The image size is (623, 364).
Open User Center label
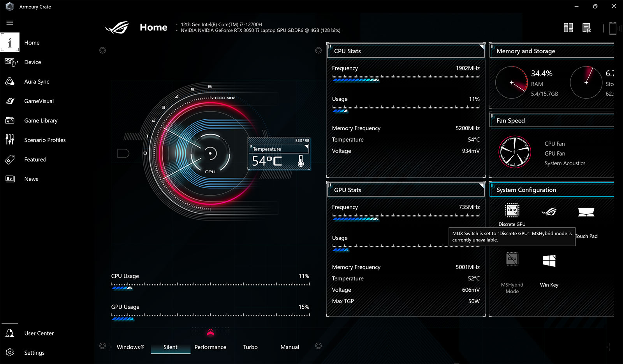(39, 333)
